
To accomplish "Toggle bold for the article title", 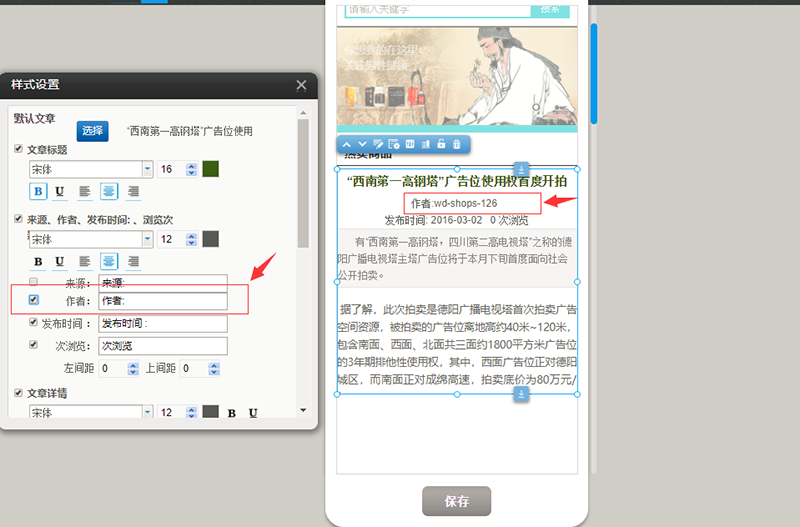I will point(39,191).
